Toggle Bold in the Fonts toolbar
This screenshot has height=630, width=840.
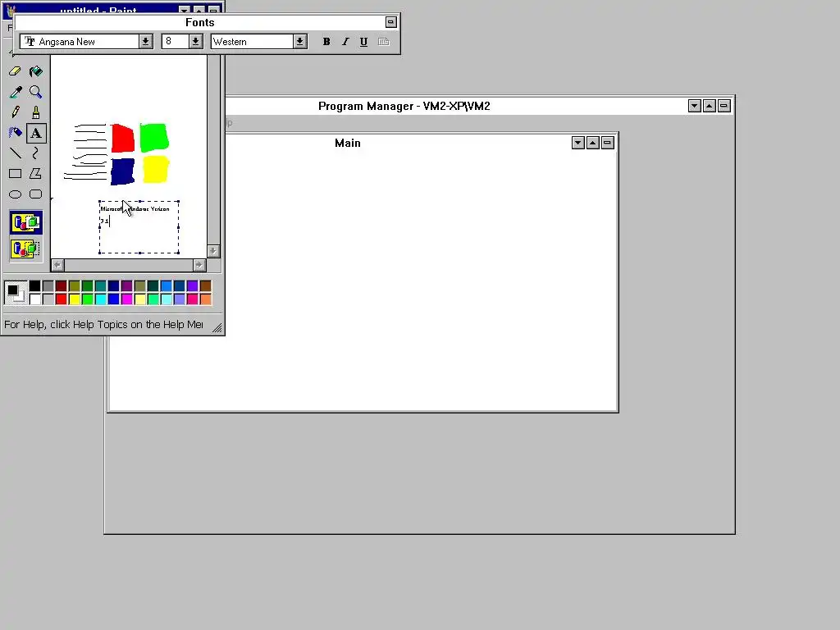(326, 42)
